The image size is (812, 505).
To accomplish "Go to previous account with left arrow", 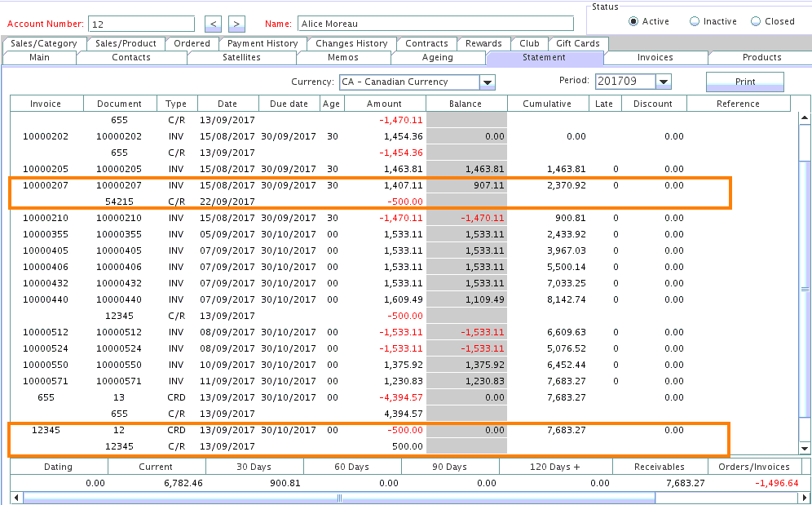I will 212,24.
